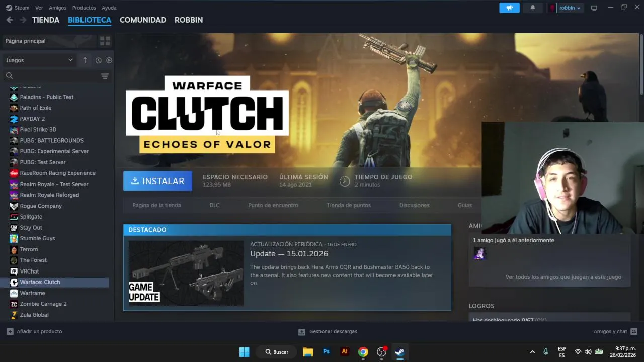This screenshot has width=644, height=362.
Task: Go forward with the right arrow
Action: [23, 20]
